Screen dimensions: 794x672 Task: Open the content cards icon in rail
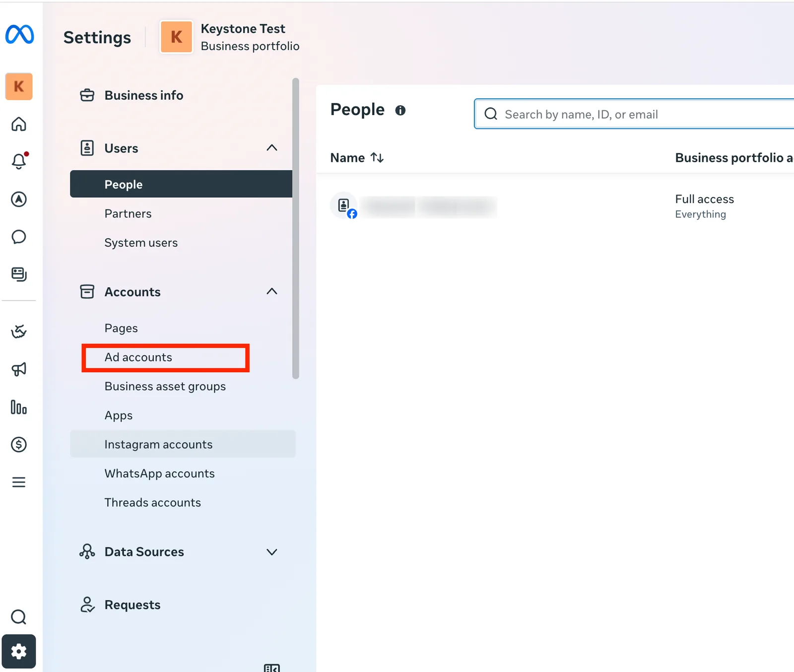click(x=19, y=274)
